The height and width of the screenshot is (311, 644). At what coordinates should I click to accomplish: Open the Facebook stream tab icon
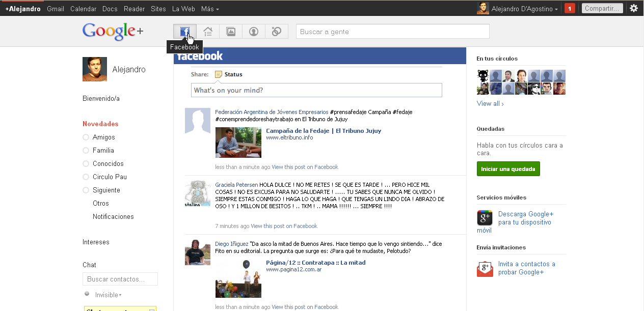click(x=185, y=32)
